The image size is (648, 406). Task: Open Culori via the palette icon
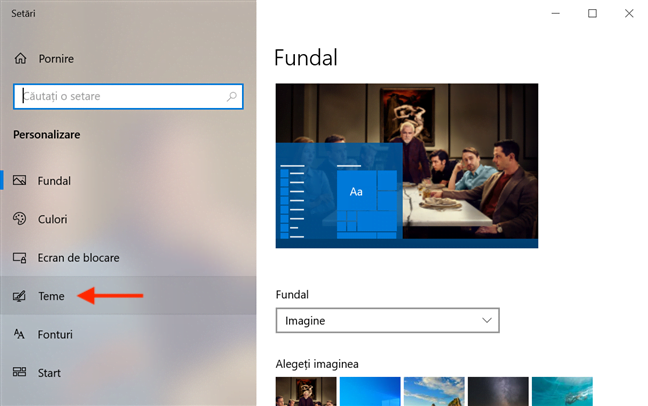[20, 219]
